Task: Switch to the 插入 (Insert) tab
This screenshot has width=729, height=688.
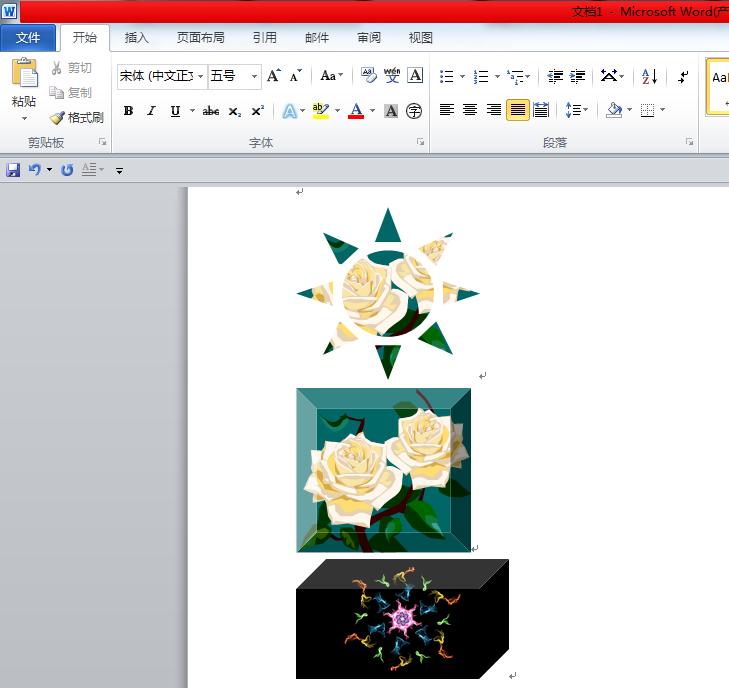Action: pyautogui.click(x=136, y=38)
